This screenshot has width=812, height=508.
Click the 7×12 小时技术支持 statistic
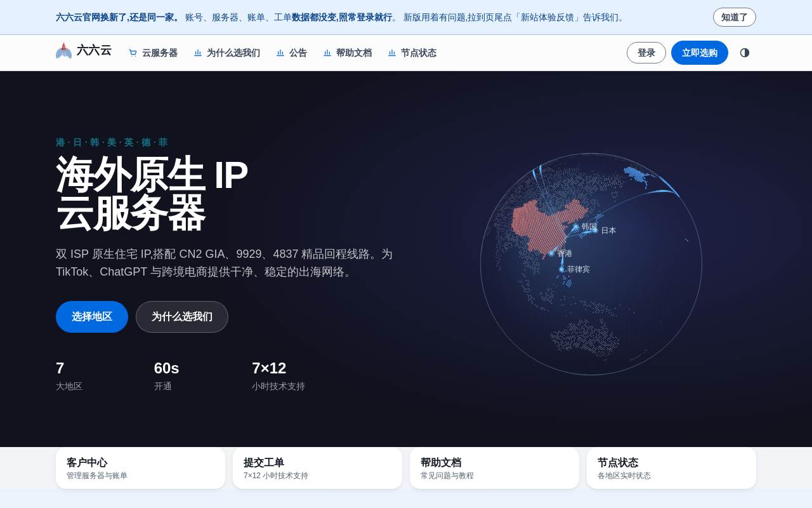pos(278,376)
